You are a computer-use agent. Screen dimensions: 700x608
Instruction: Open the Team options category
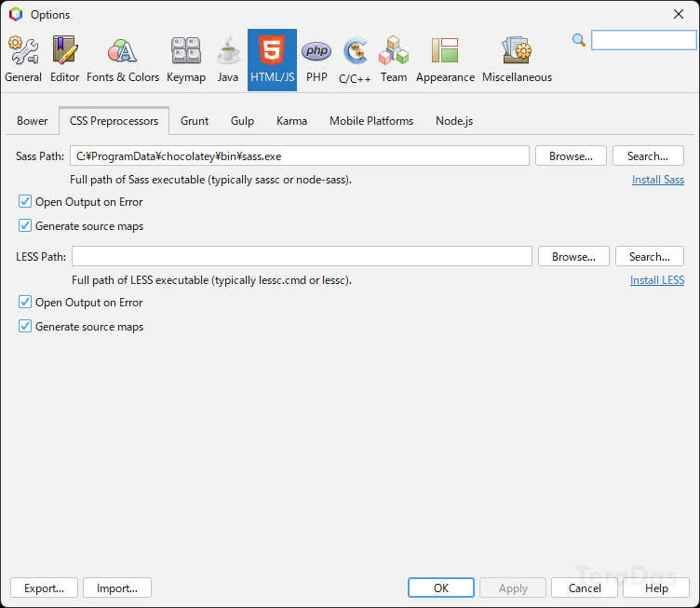[x=394, y=60]
